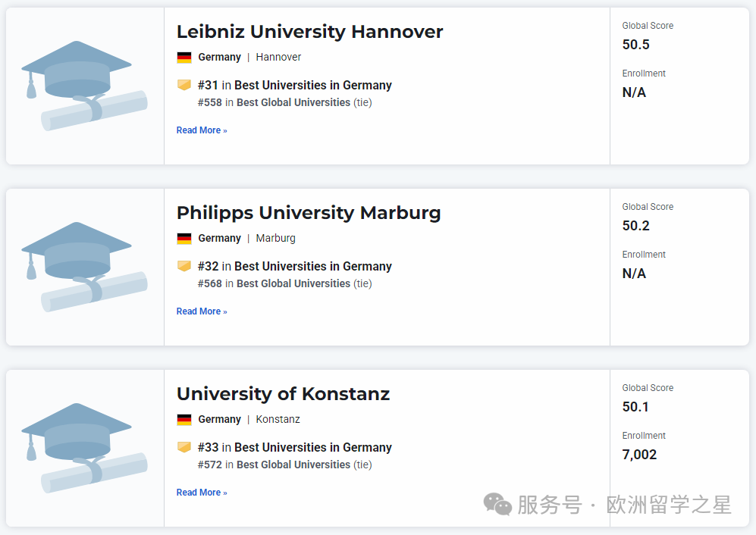
Task: Click graduation cap image for Leibniz University Hannover
Action: [x=84, y=86]
